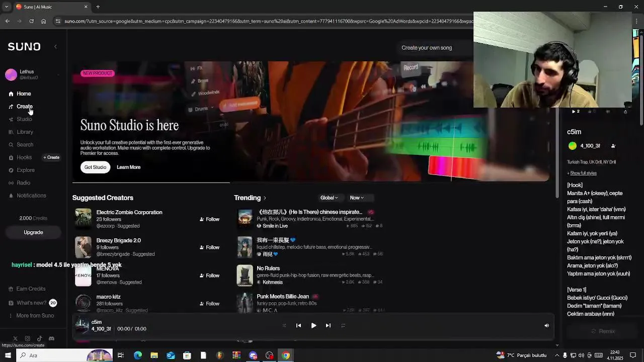Collapse the sidebar with the chevron
The height and width of the screenshot is (362, 644).
coord(55,47)
